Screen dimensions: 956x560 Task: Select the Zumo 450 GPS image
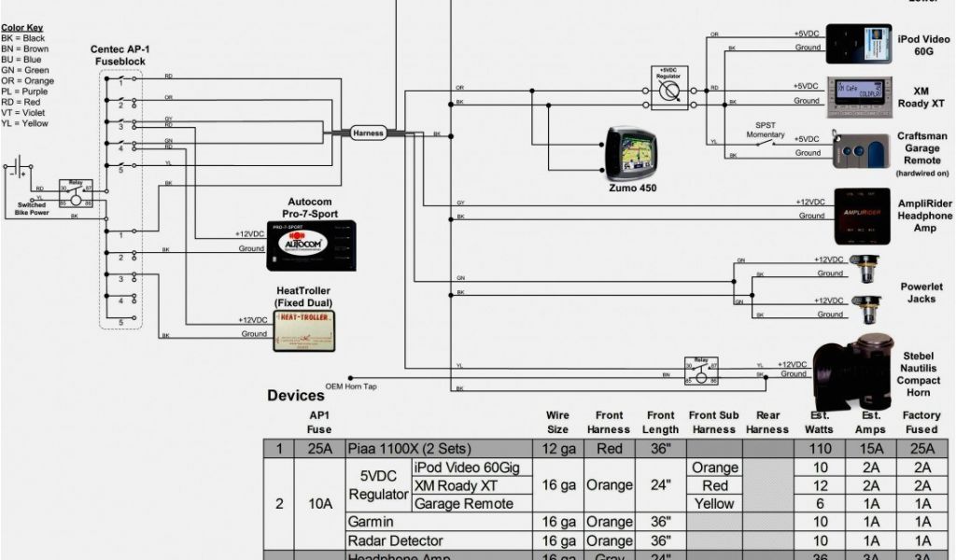(634, 153)
